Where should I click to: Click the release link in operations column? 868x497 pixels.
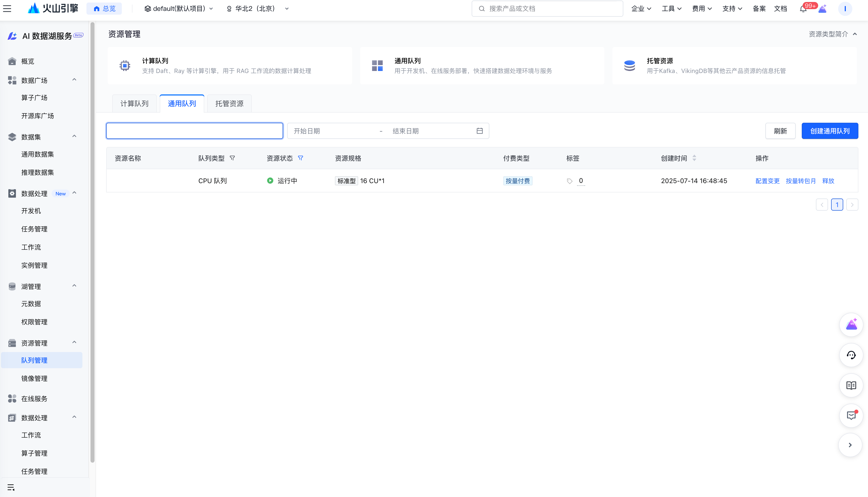[x=828, y=181]
